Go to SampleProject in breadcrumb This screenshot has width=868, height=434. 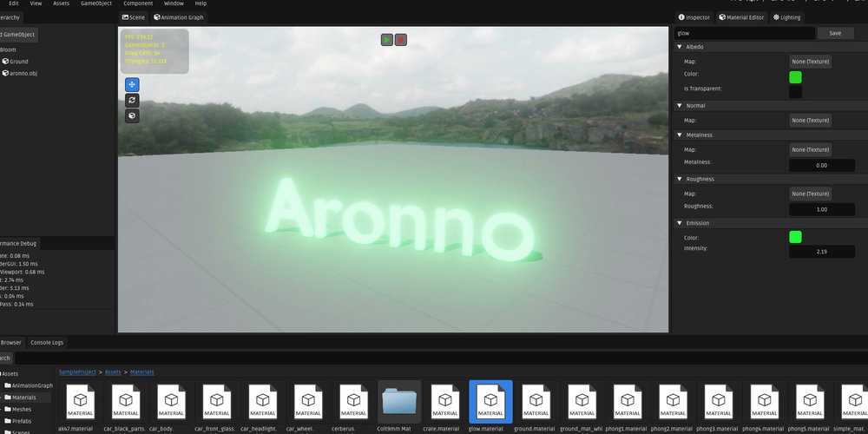[x=77, y=372]
